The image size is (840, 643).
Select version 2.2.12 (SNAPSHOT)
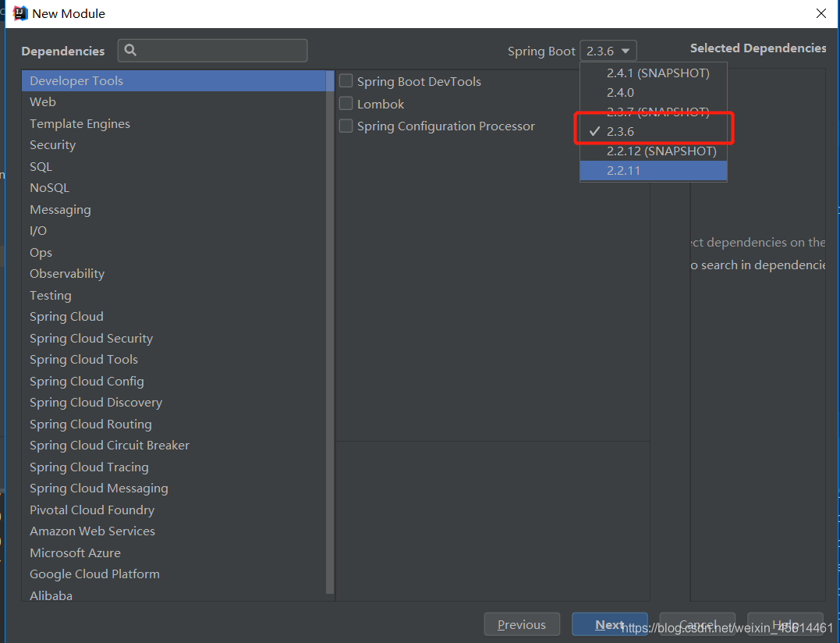[654, 151]
